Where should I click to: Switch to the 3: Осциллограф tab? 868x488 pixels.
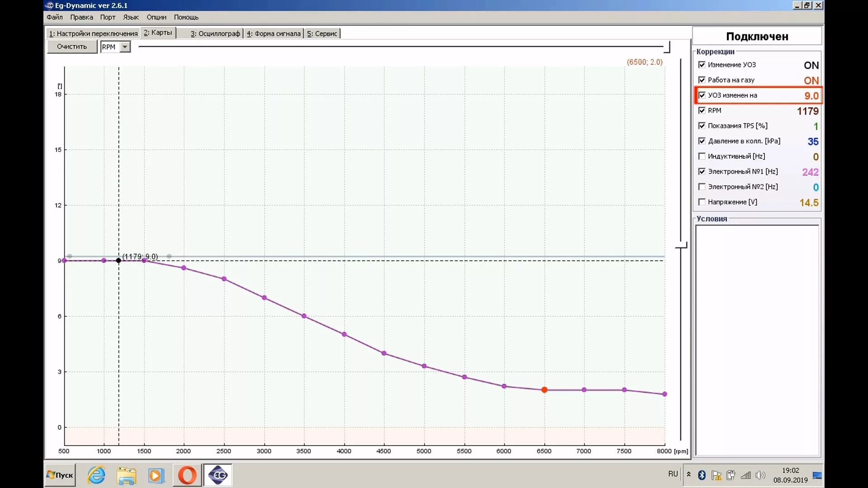pos(215,33)
